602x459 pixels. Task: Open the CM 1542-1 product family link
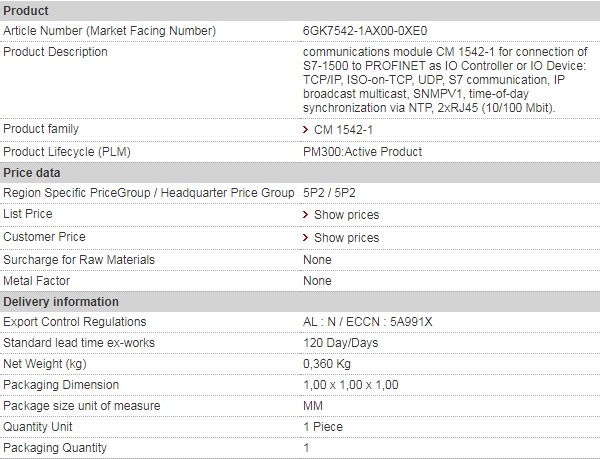pos(343,130)
